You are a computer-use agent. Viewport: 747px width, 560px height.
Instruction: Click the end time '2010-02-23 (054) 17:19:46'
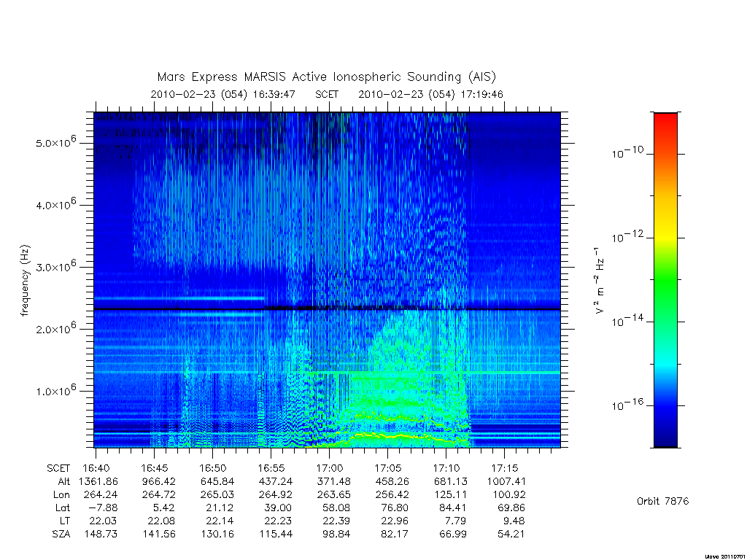(x=430, y=94)
